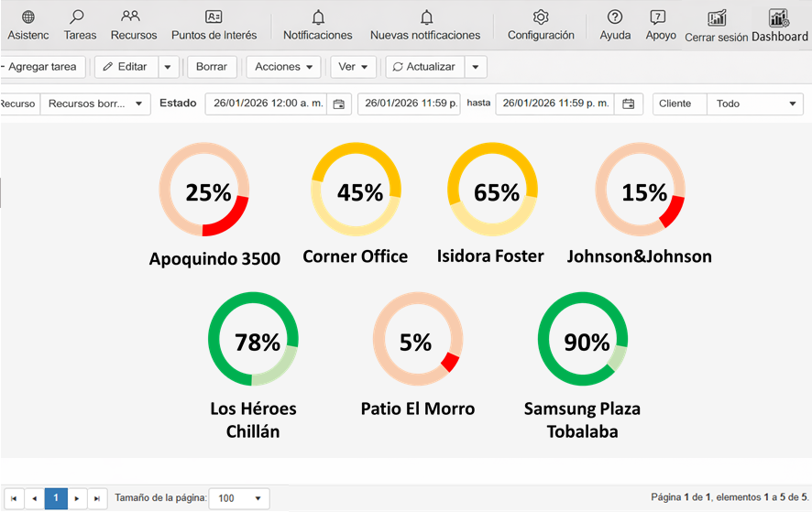
Task: Click the Agregar tarea button
Action: (x=42, y=67)
